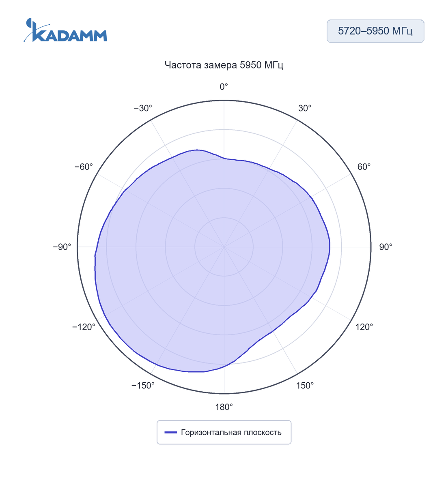Viewport: 448px width, 491px height.
Task: Click the −60° angle label
Action: pos(84,167)
